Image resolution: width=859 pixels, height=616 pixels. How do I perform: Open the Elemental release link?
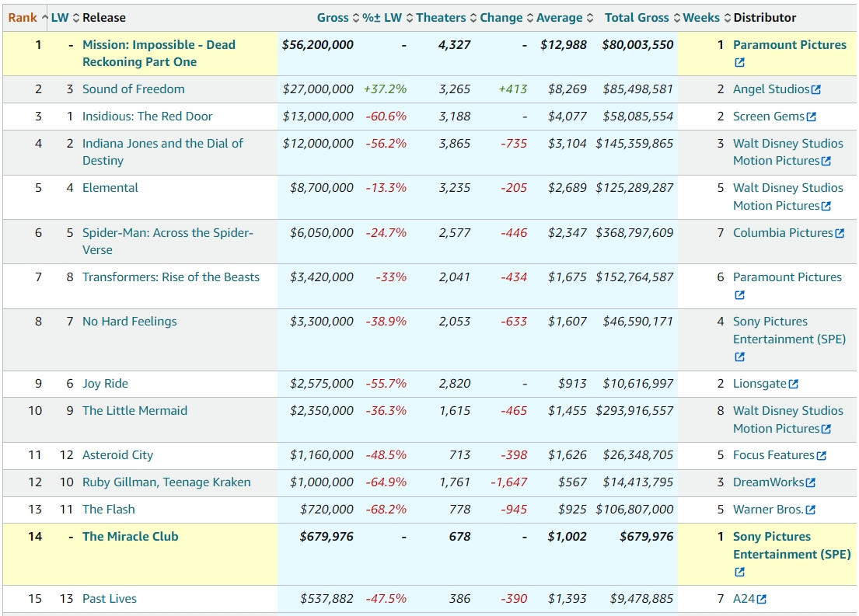pyautogui.click(x=110, y=187)
